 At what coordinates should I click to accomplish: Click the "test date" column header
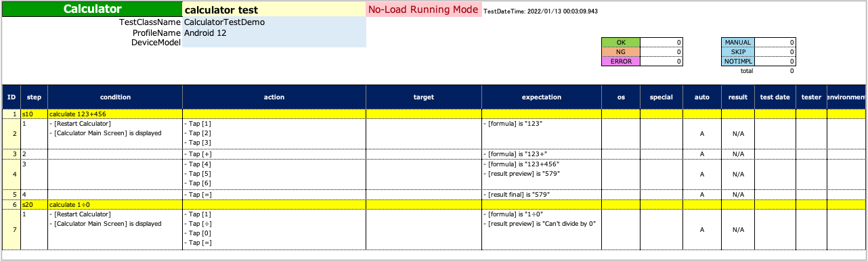pos(775,97)
